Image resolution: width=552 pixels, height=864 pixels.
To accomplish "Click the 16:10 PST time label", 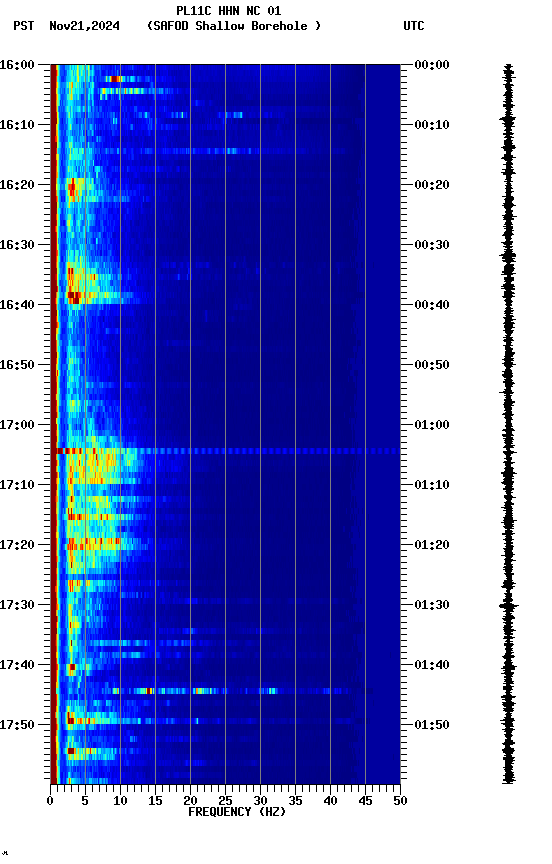I will pyautogui.click(x=17, y=125).
